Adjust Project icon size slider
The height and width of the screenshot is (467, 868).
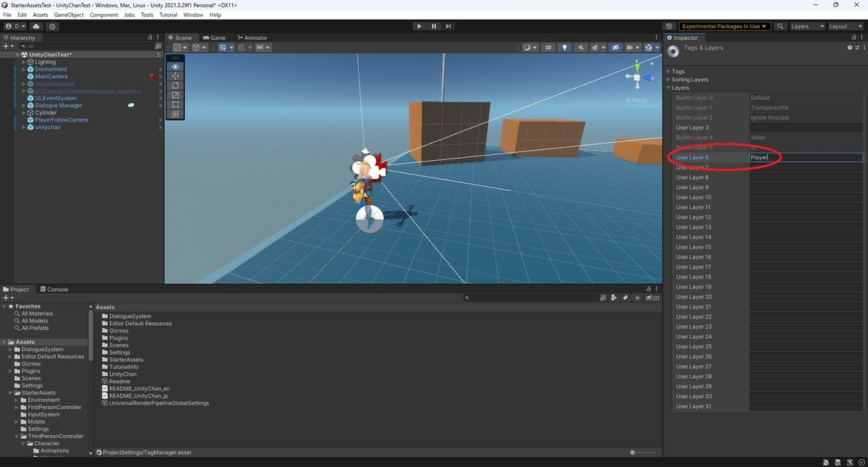pyautogui.click(x=633, y=453)
